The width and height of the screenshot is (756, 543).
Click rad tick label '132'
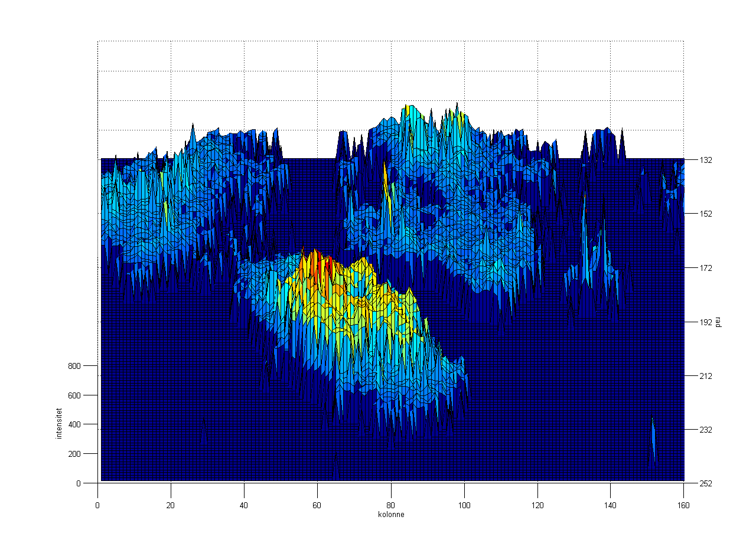tap(706, 160)
